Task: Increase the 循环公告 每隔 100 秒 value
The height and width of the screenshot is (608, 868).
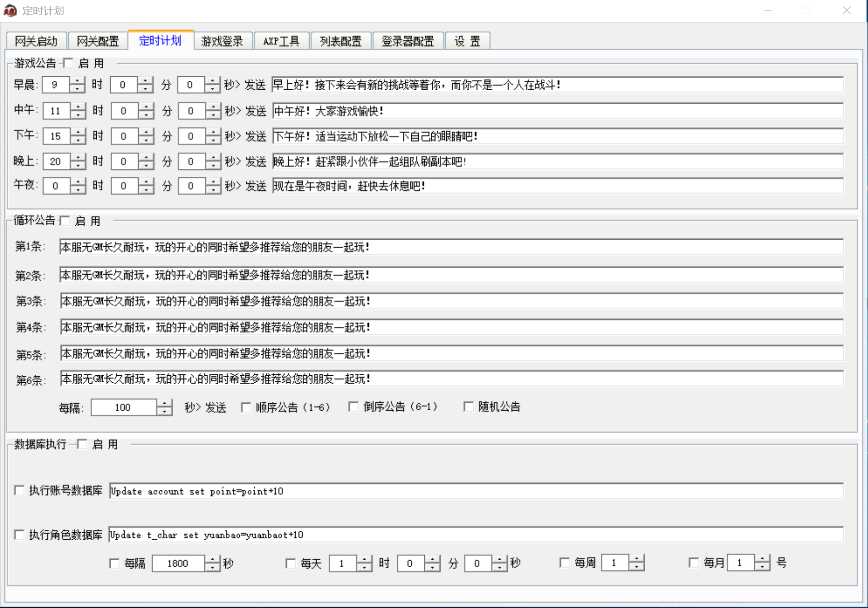Action: (x=165, y=403)
